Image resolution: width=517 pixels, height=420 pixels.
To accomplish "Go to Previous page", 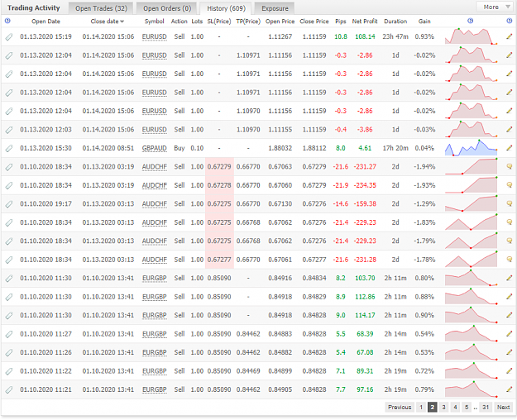I will coord(400,407).
